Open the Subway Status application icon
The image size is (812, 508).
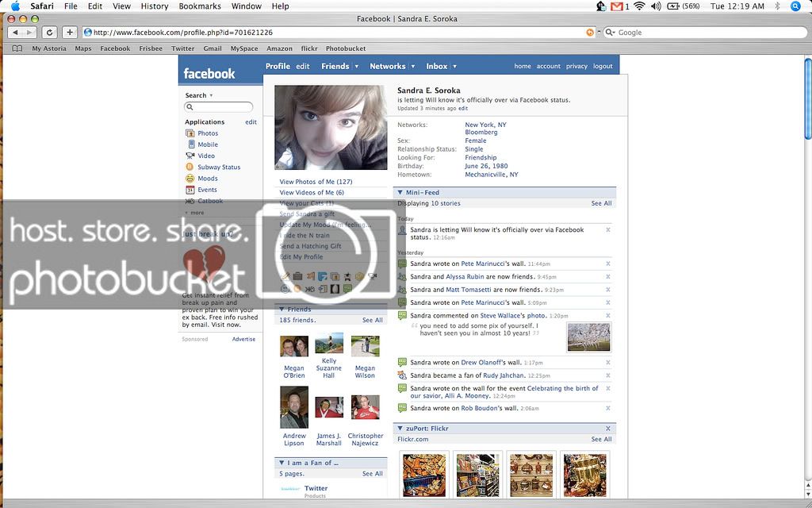[x=190, y=167]
